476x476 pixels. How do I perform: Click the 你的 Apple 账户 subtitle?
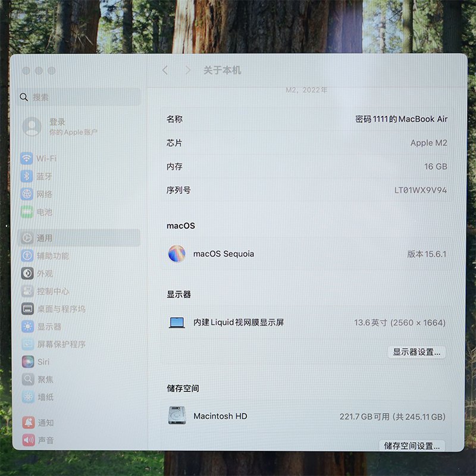[73, 132]
